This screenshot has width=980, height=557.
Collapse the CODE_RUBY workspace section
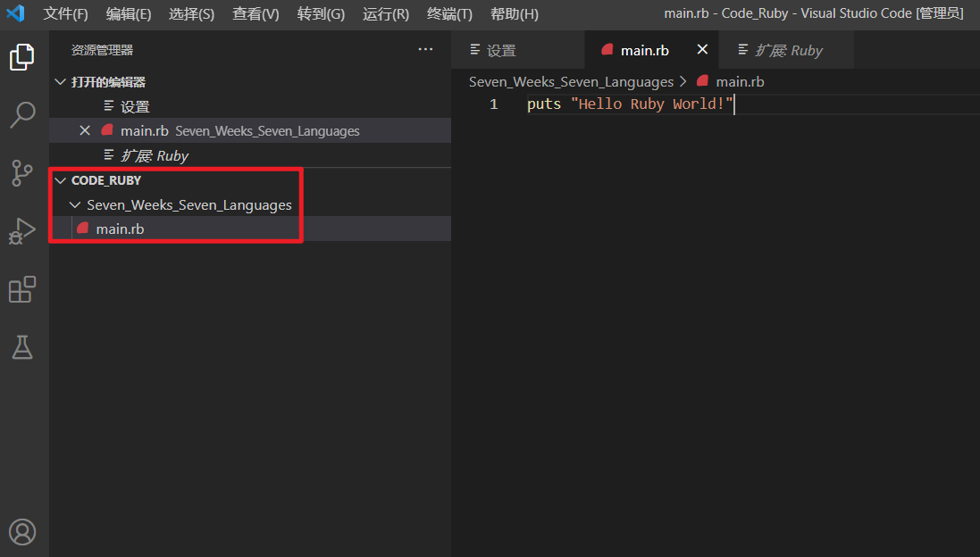[x=61, y=180]
